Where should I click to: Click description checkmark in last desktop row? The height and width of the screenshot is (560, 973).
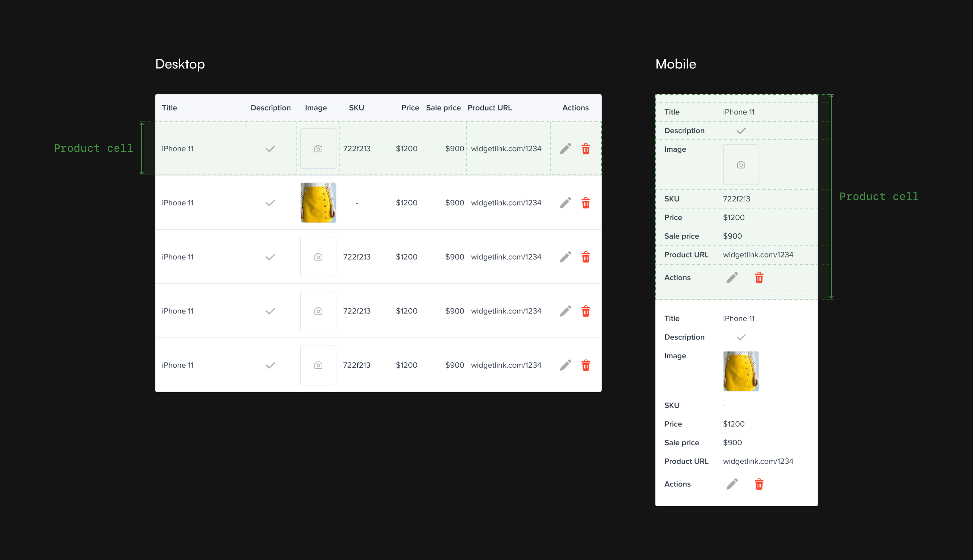tap(270, 365)
